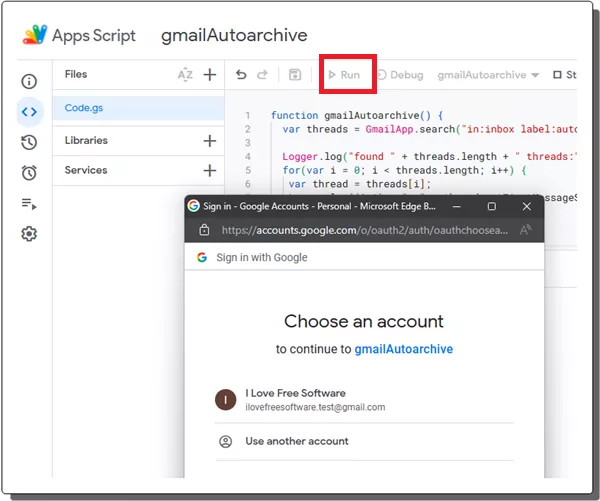Add a service using plus icon

(x=210, y=171)
